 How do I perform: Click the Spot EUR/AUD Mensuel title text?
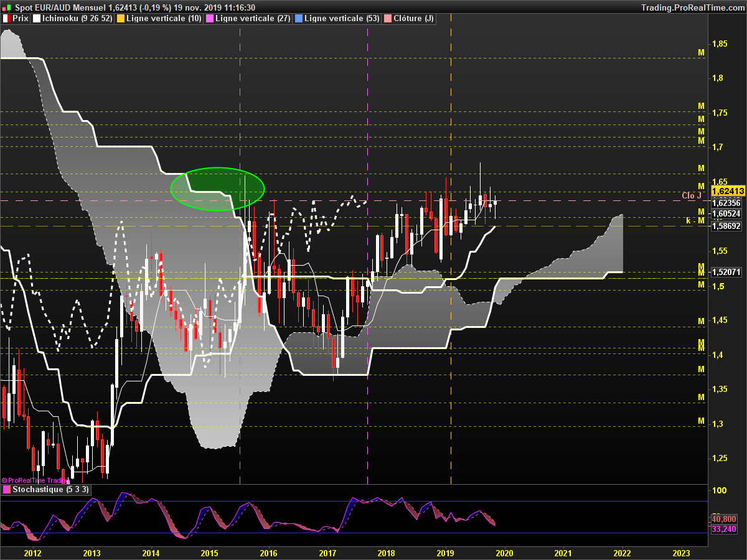tap(59, 7)
